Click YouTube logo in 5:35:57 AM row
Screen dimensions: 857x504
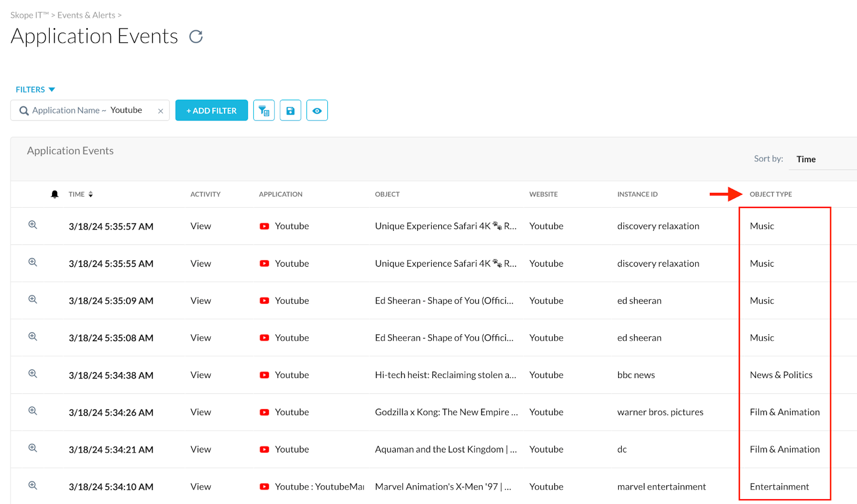pyautogui.click(x=264, y=226)
